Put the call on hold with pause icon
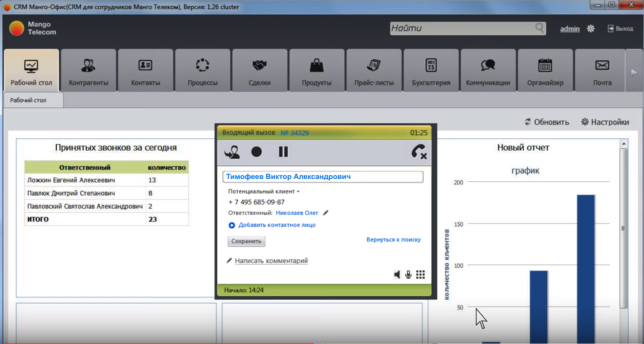This screenshot has width=644, height=344. 283,152
